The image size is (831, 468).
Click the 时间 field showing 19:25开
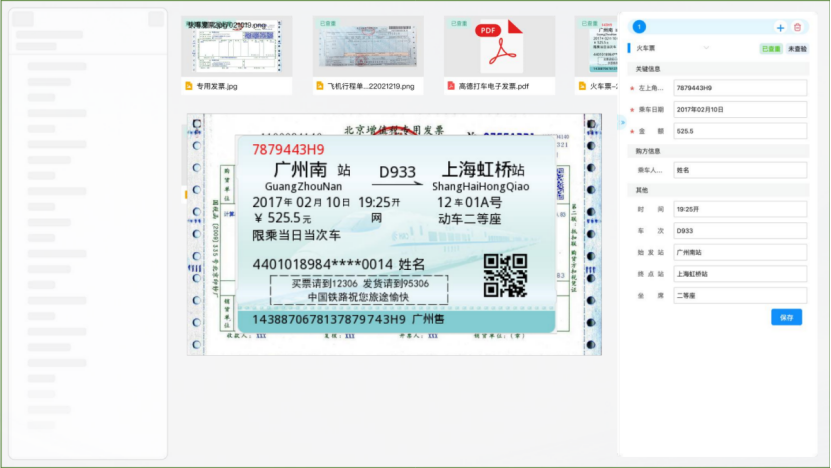(740, 209)
